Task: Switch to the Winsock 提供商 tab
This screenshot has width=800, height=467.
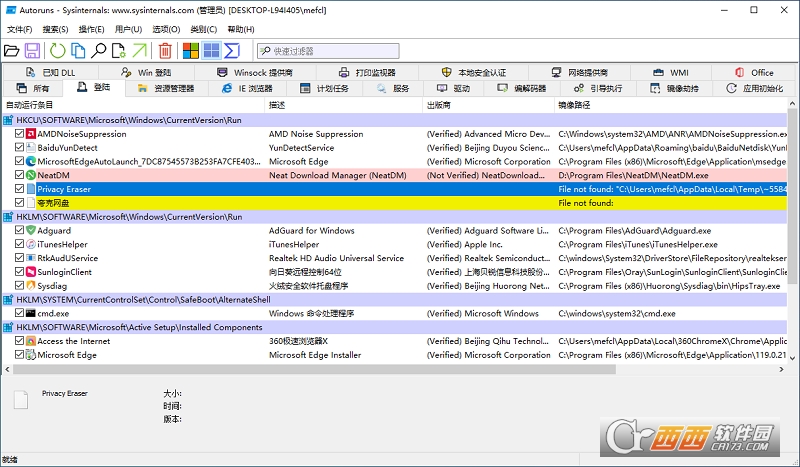Action: coord(255,72)
